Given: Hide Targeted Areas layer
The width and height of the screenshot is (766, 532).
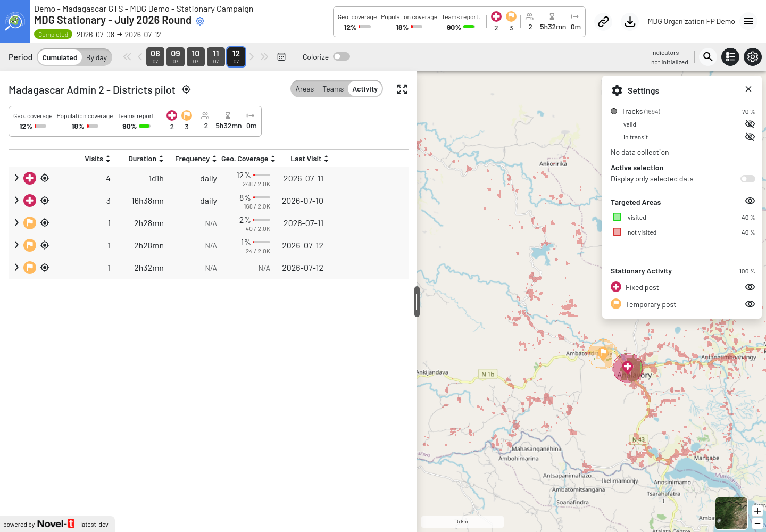Looking at the screenshot, I should tap(750, 201).
